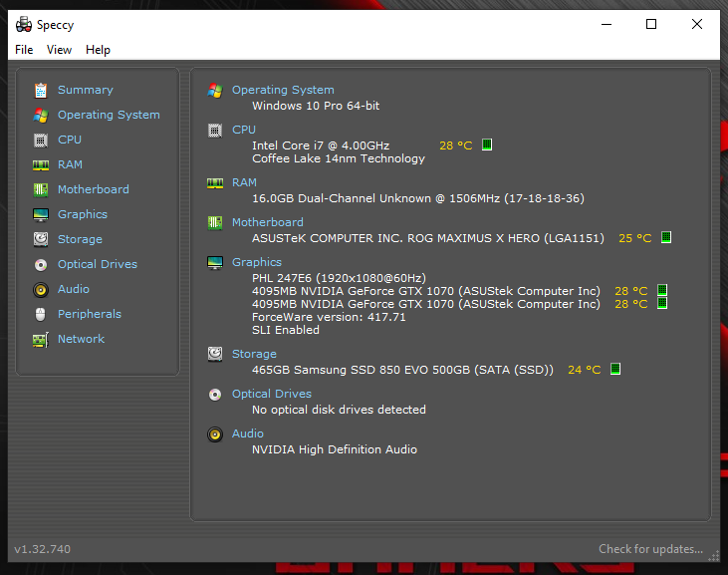Click the CPU chip icon in sidebar
The height and width of the screenshot is (575, 728).
point(41,140)
